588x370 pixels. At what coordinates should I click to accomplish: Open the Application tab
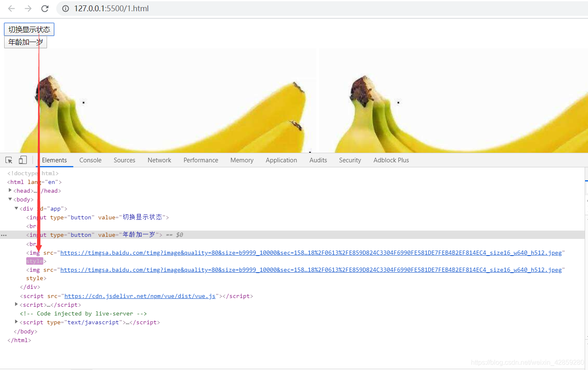tap(282, 160)
